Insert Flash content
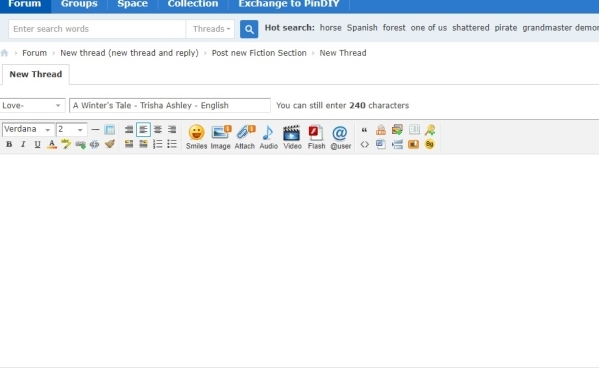 click(316, 137)
